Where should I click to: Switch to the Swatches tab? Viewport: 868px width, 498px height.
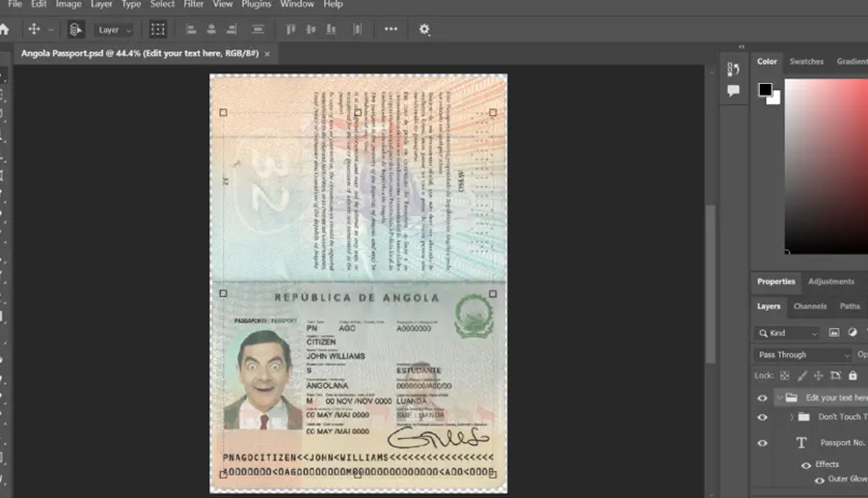click(806, 62)
